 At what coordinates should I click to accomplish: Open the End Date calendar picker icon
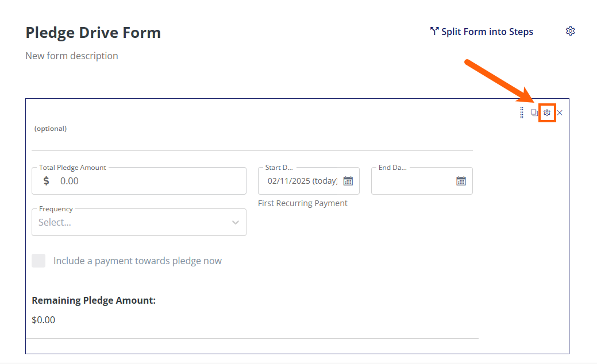(461, 181)
